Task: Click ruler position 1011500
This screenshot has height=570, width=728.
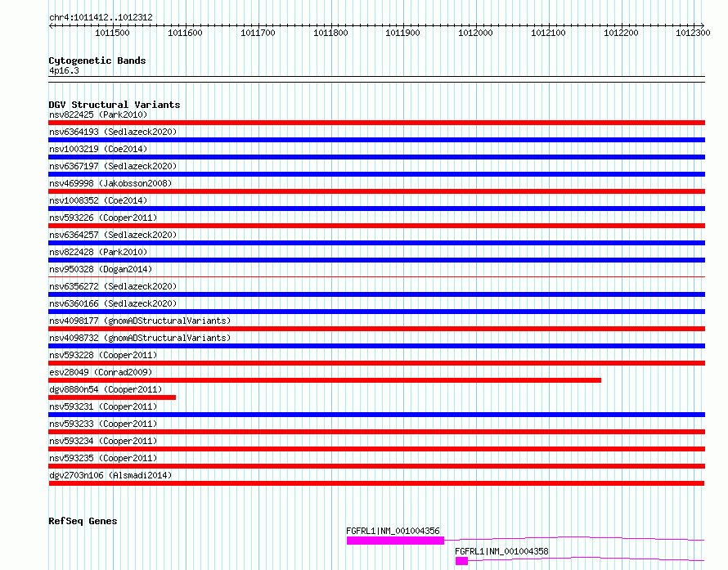Action: pyautogui.click(x=112, y=33)
